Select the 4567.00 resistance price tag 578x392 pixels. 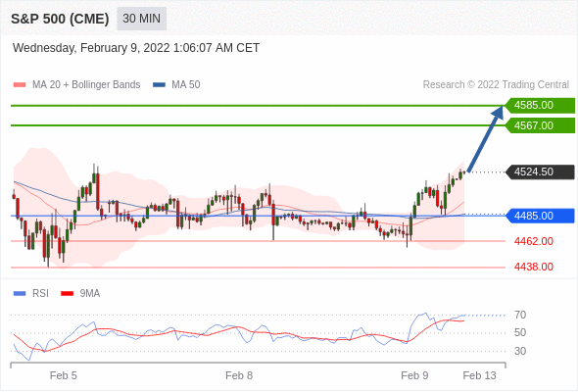click(x=540, y=125)
